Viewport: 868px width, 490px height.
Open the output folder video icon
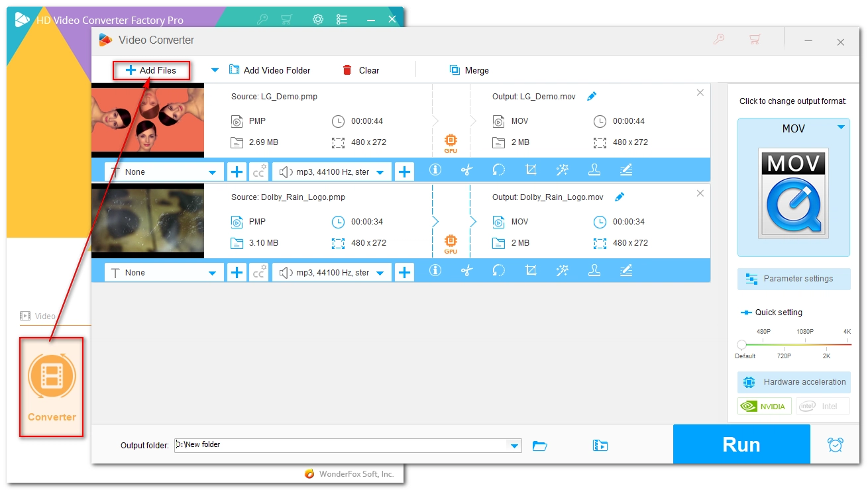pyautogui.click(x=600, y=446)
